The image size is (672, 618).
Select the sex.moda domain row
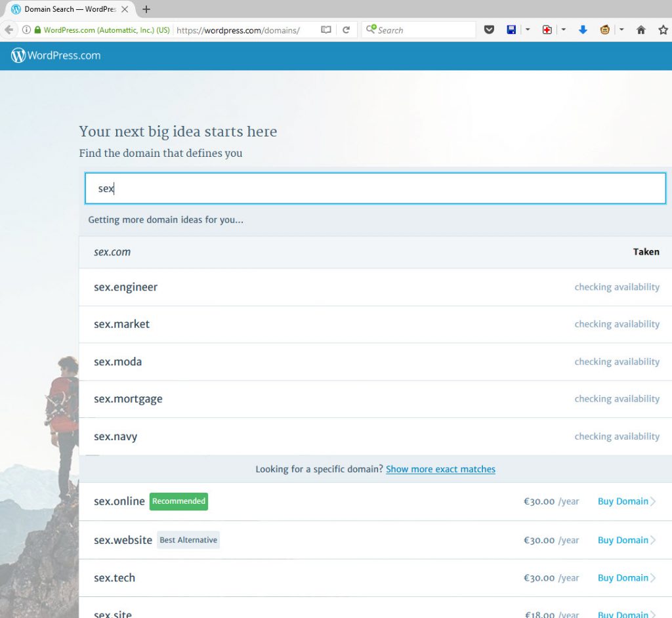(375, 362)
